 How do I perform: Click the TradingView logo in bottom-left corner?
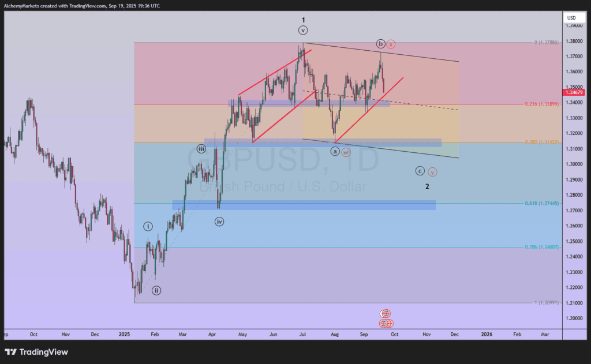[x=36, y=352]
